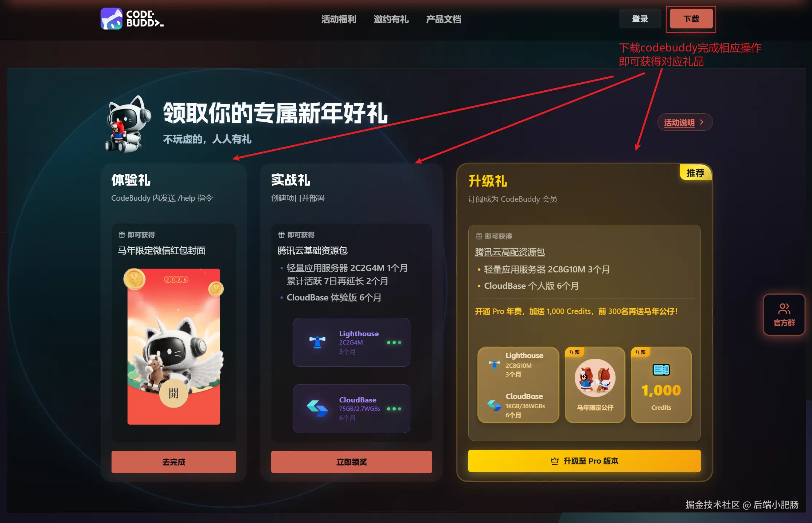Open the 官方群 floating icon

[x=784, y=314]
